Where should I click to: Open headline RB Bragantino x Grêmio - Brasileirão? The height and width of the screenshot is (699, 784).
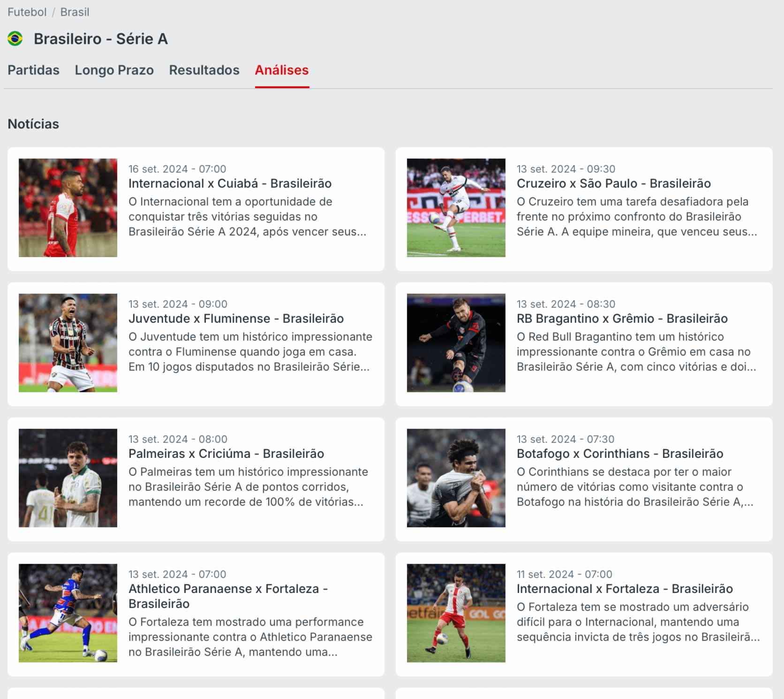622,319
